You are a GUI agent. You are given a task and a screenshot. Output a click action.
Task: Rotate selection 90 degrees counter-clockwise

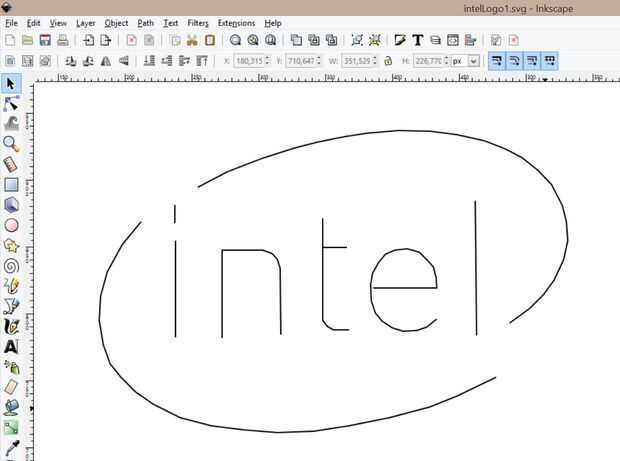pyautogui.click(x=71, y=61)
